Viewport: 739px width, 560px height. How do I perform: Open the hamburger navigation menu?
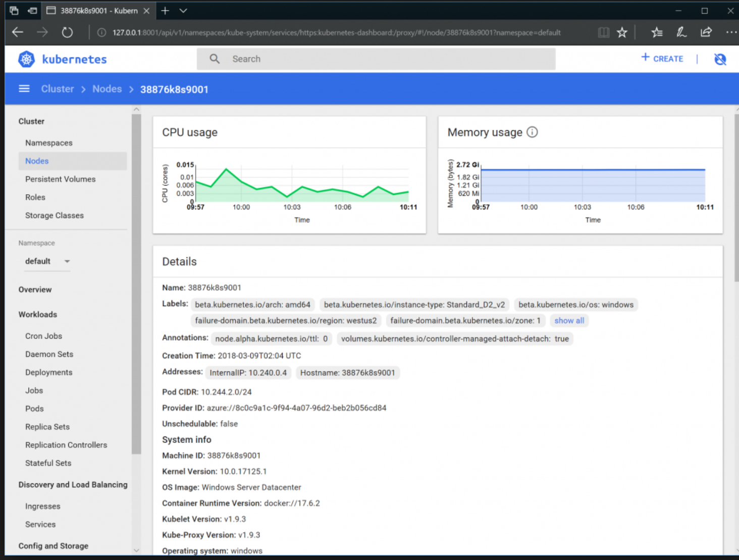click(x=24, y=89)
